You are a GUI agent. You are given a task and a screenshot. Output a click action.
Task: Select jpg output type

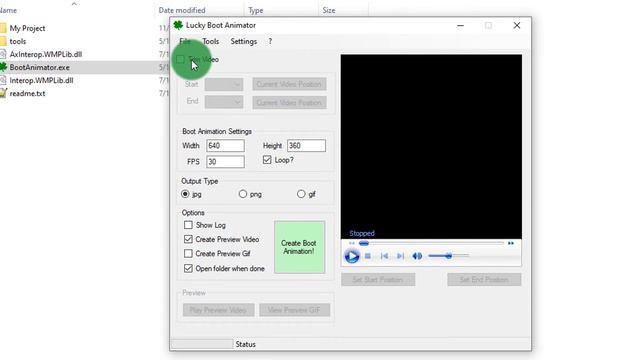click(x=185, y=194)
